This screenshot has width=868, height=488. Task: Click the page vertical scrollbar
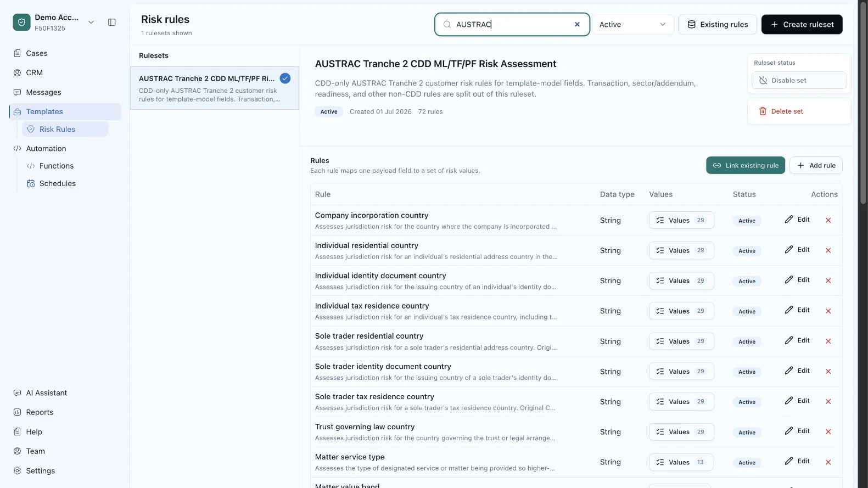tap(863, 104)
